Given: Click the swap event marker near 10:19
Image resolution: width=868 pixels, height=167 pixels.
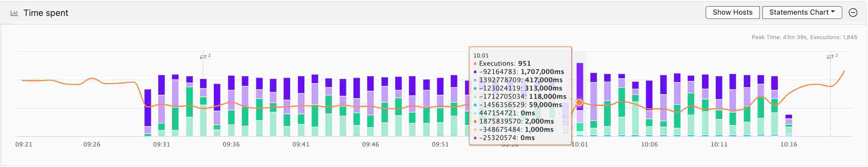Looking at the screenshot, I should (x=830, y=56).
